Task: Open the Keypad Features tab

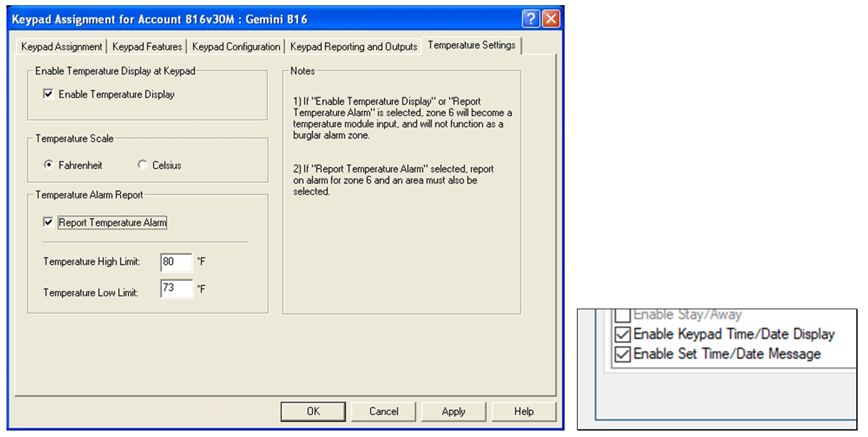Action: 147,47
